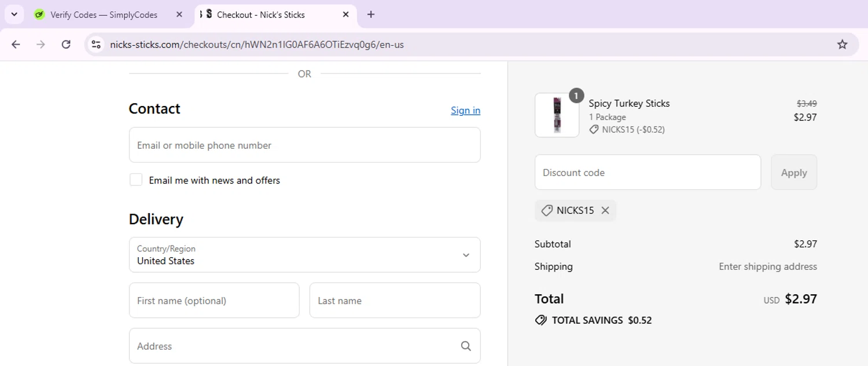Viewport: 868px width, 366px height.
Task: Open a new browser tab
Action: click(371, 14)
